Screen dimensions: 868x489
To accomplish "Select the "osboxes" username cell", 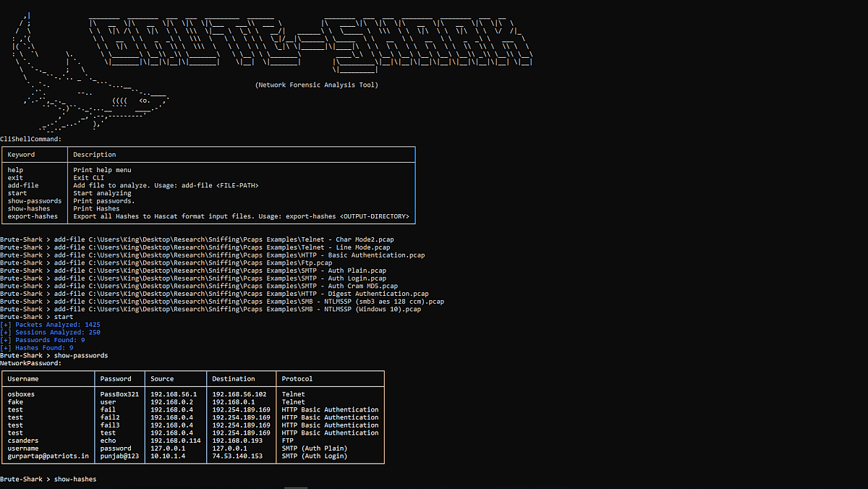I will coord(21,394).
